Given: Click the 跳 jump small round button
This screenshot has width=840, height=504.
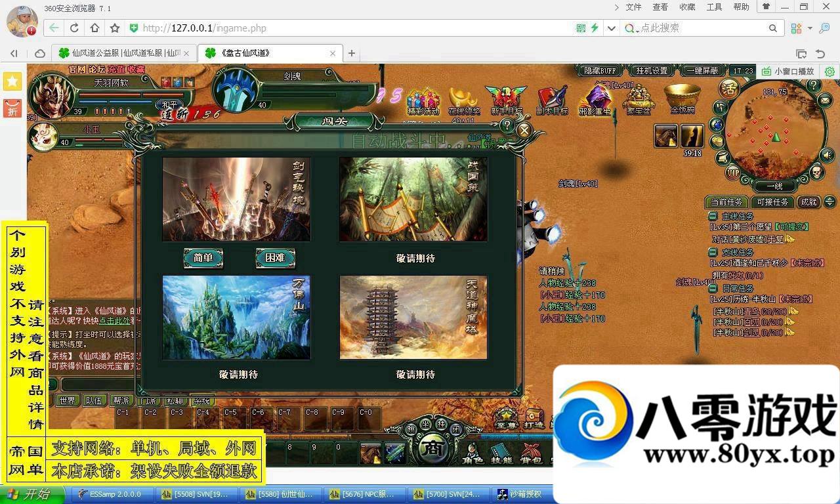Looking at the screenshot, I should [410, 429].
